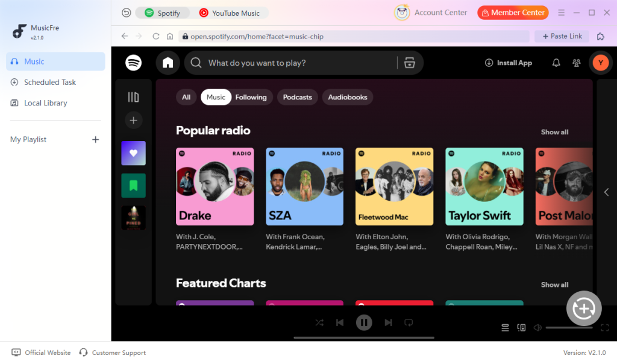Open the play queue icon
Image resolution: width=617 pixels, height=364 pixels.
(505, 327)
